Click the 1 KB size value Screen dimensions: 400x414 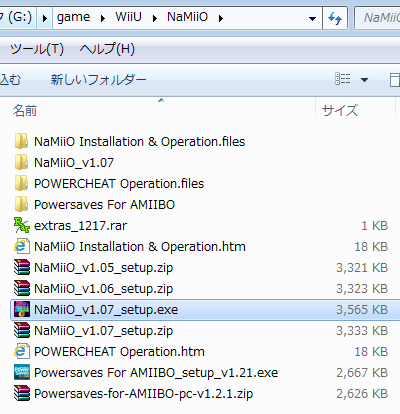point(375,226)
